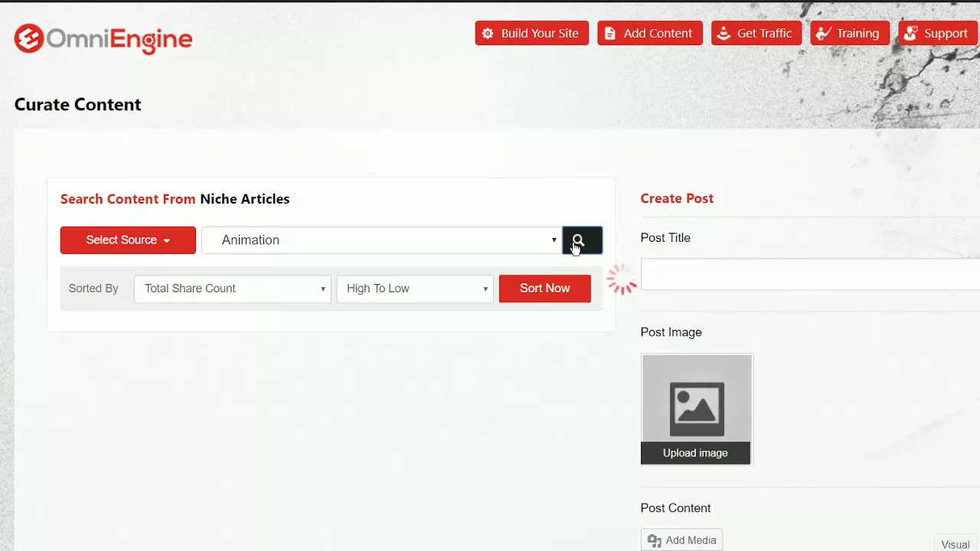Click the Create Post heading

(677, 198)
